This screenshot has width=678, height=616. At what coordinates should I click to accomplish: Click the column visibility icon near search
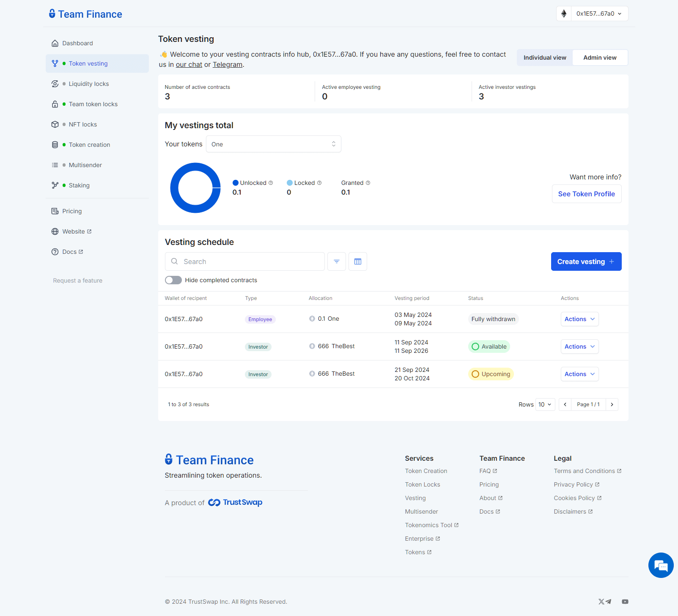357,261
